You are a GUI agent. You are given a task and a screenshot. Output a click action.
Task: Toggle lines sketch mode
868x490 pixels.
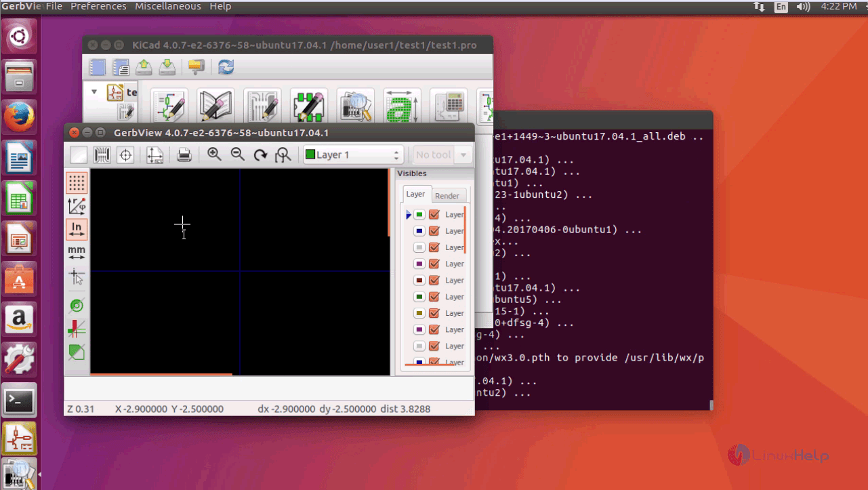tap(77, 329)
